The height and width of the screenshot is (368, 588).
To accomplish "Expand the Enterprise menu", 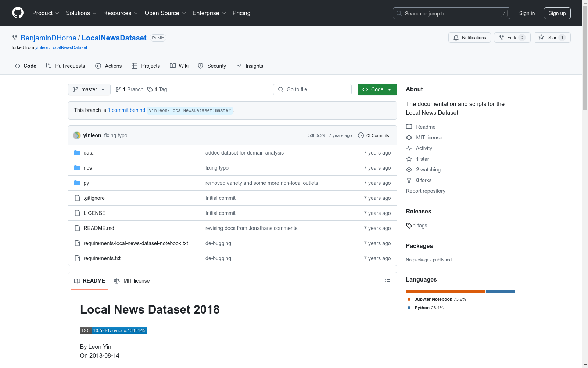I will point(209,13).
